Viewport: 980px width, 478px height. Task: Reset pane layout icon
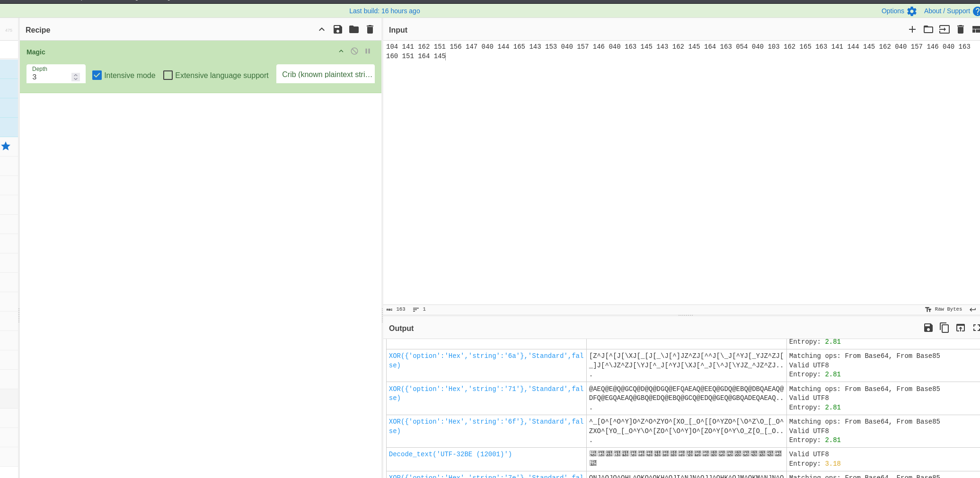coord(976,29)
